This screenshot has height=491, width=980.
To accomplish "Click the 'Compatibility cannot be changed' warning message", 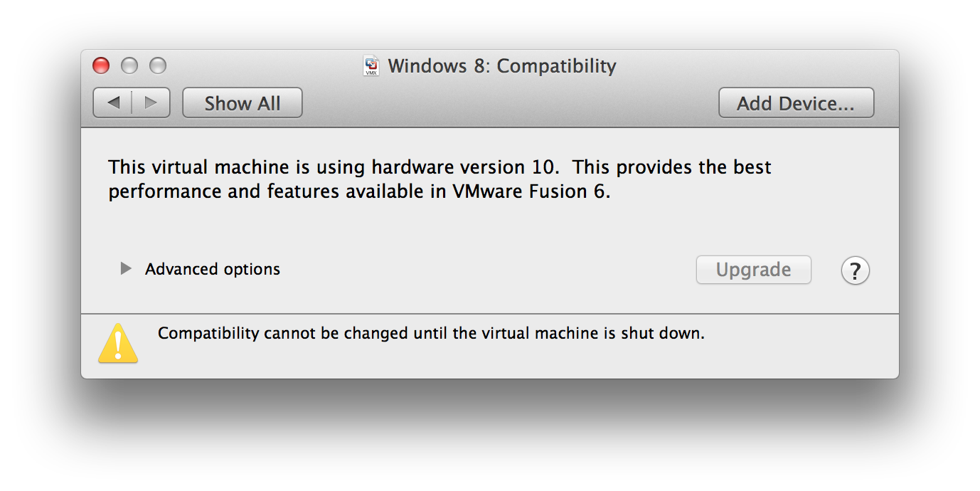I will [x=431, y=333].
